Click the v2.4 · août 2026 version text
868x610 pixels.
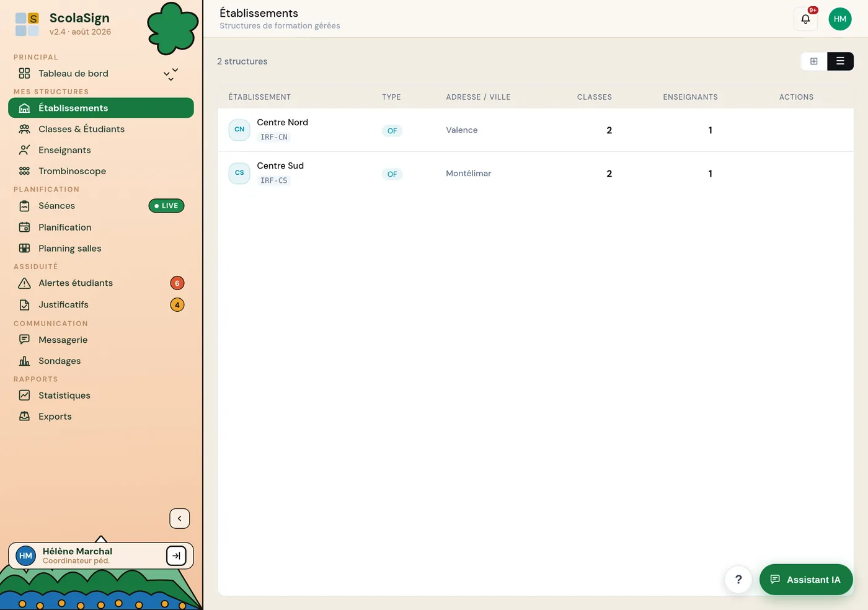[80, 32]
